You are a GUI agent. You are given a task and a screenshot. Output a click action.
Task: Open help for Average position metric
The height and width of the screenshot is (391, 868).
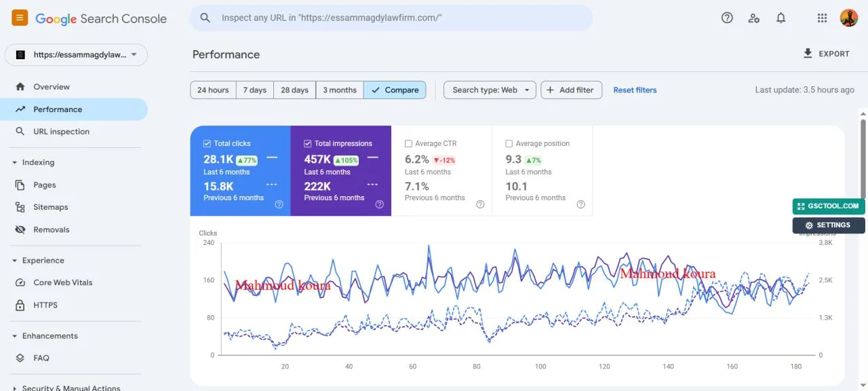click(x=580, y=204)
